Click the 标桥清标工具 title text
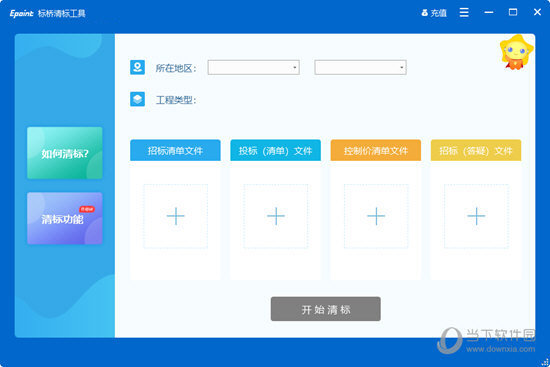The width and height of the screenshot is (550, 367). pos(62,14)
